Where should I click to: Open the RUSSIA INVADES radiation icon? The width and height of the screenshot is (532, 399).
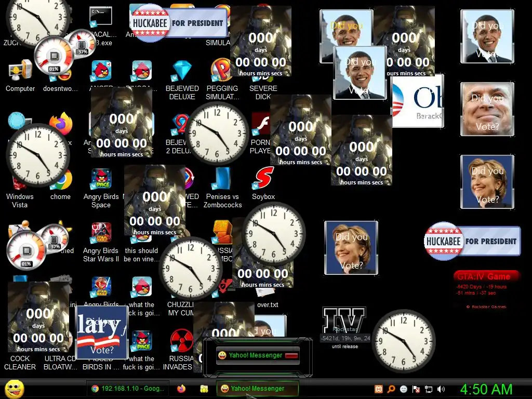(181, 341)
